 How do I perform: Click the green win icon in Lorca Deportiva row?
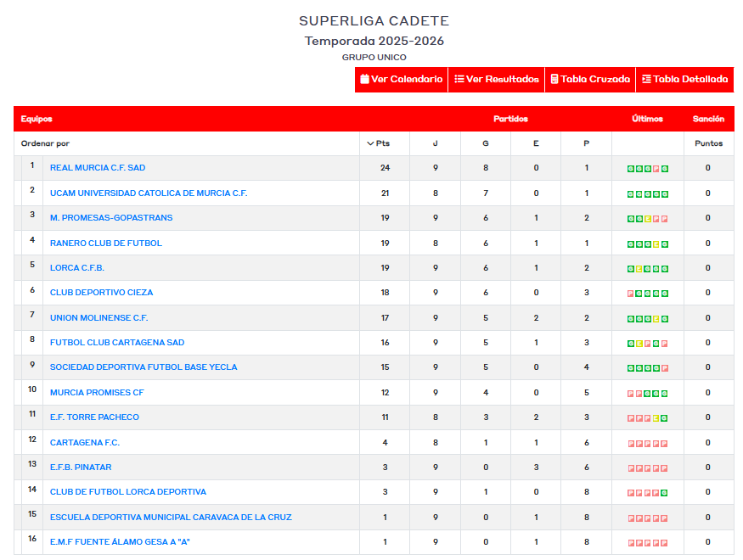tap(665, 494)
